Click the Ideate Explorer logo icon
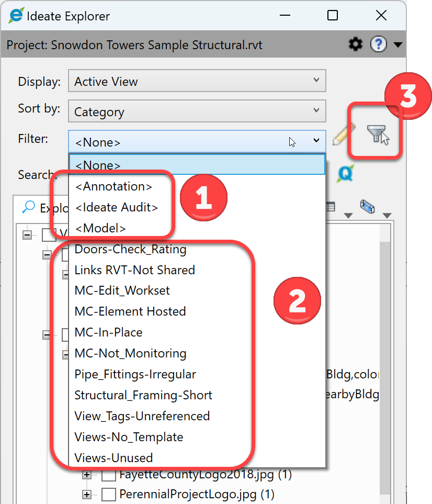This screenshot has width=432, height=504. [16, 15]
